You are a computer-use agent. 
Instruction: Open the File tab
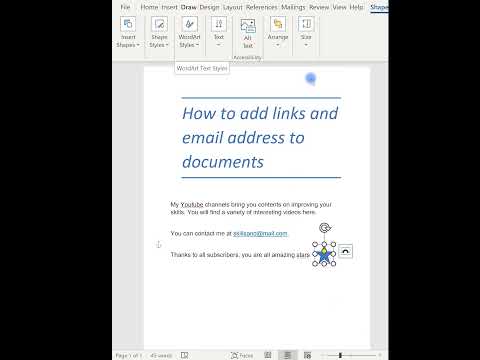pos(125,7)
